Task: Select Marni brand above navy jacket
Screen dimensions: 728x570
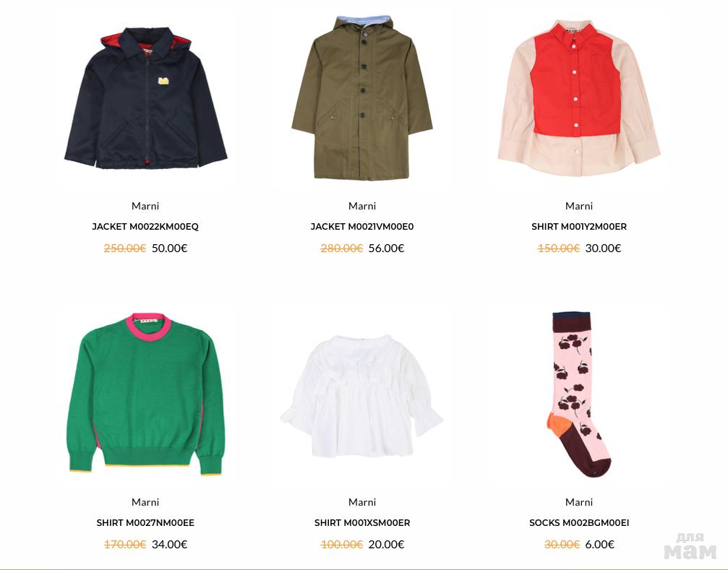Action: (x=145, y=206)
